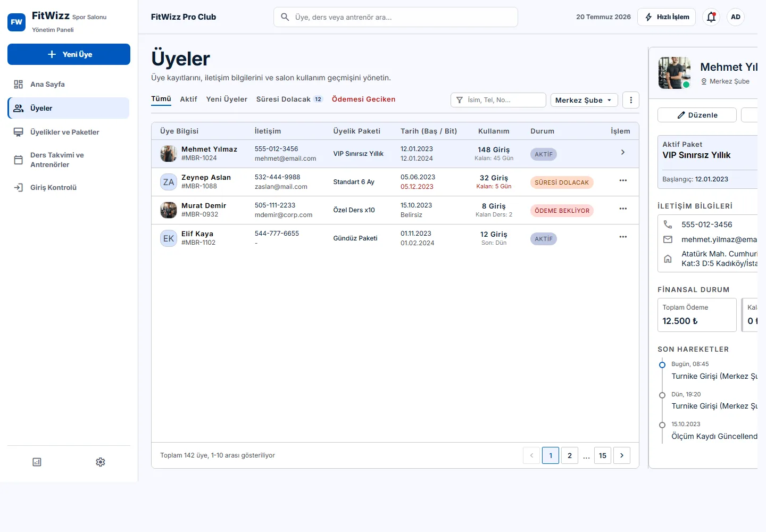Image resolution: width=766 pixels, height=532 pixels.
Task: Click the filter funnel icon
Action: [x=460, y=100]
